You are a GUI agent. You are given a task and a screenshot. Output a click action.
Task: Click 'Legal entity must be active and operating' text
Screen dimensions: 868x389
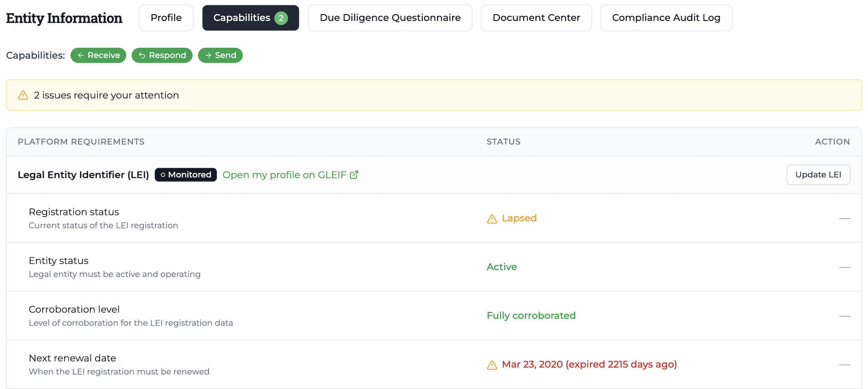click(115, 274)
